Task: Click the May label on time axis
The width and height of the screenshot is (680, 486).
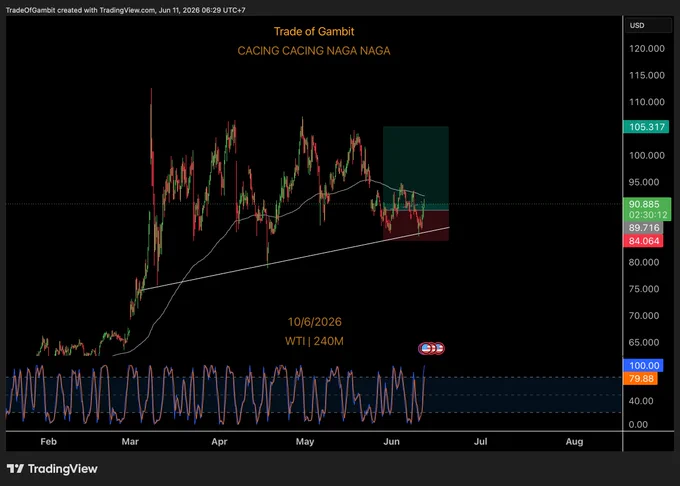Action: 305,441
